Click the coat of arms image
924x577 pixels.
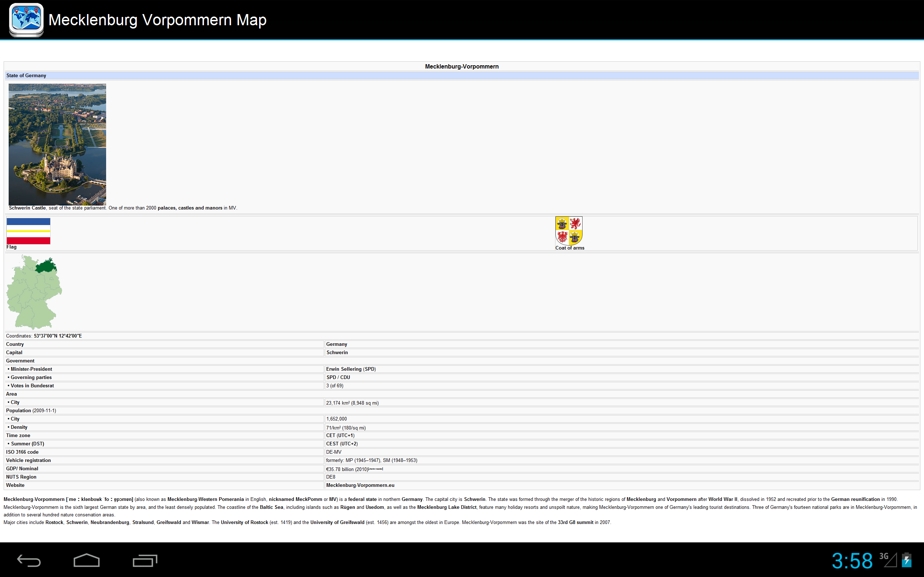(x=568, y=230)
